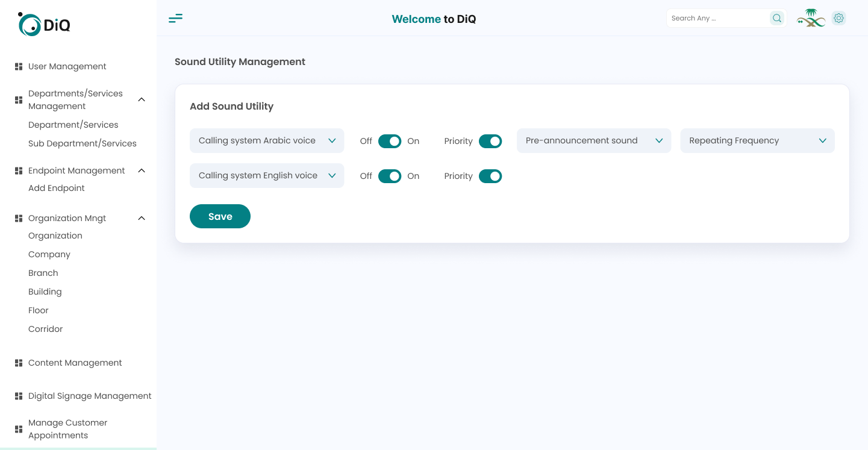Click the Priority label in Arabic voice row

(458, 142)
